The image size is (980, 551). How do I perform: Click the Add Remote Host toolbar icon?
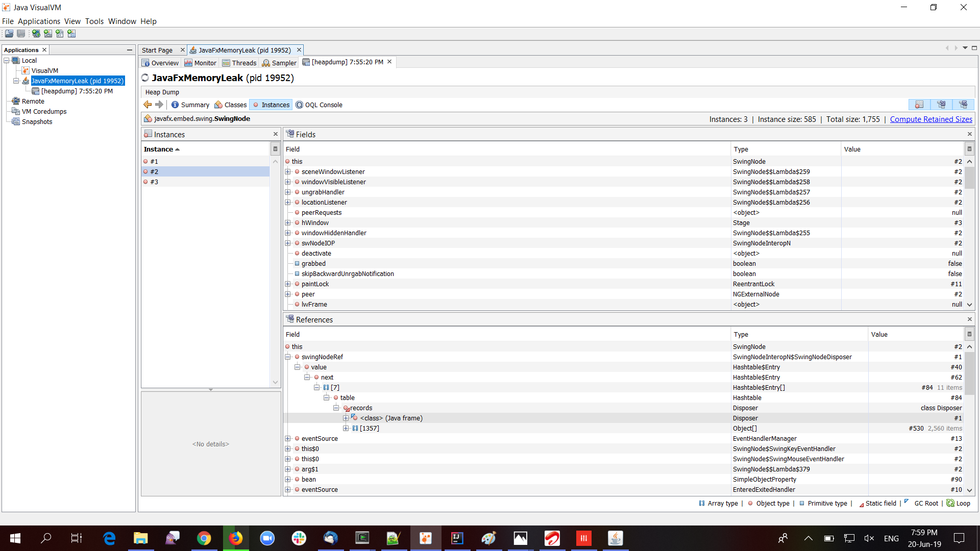(x=36, y=34)
